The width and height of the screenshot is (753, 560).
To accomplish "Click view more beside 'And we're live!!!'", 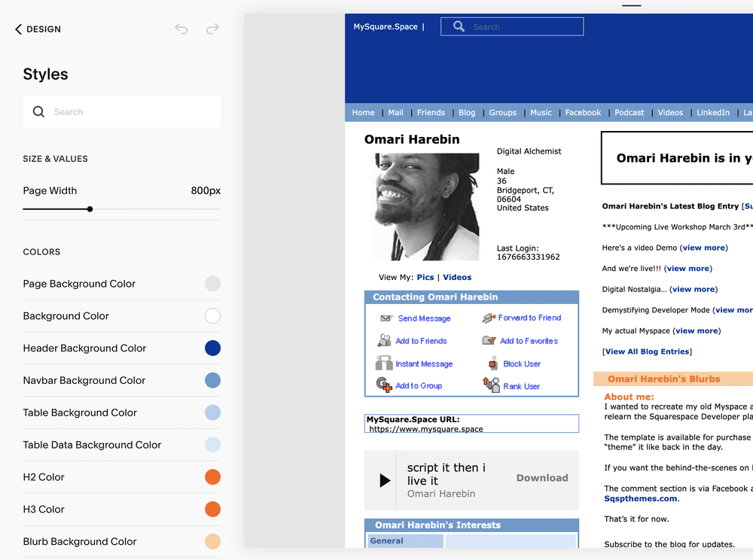I will [687, 268].
